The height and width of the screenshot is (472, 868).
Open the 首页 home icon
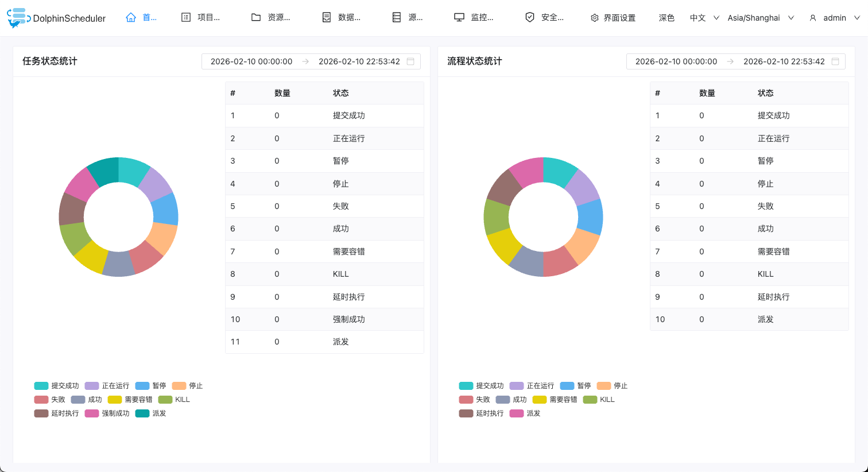[x=130, y=17]
